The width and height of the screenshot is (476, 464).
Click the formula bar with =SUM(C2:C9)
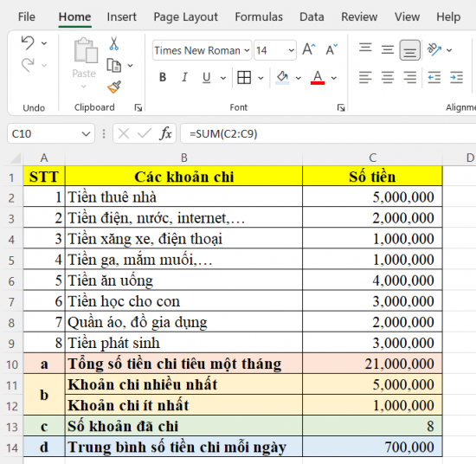tap(329, 133)
